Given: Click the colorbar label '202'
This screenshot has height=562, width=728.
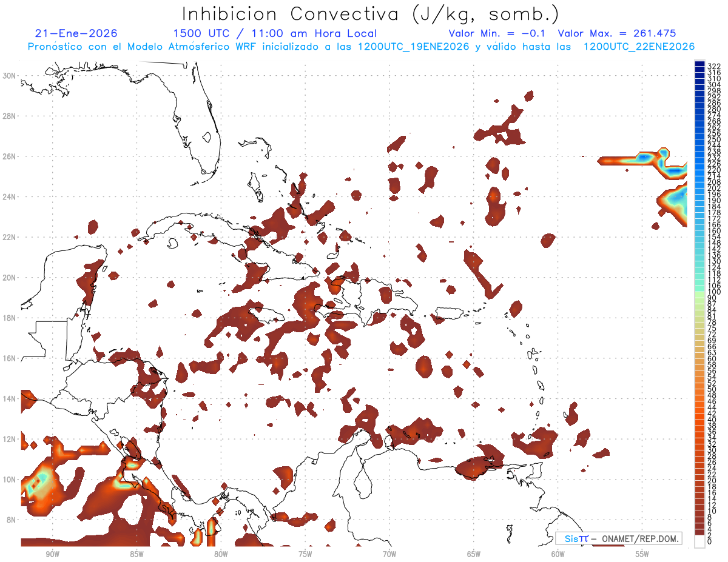Looking at the screenshot, I should click(x=714, y=188).
